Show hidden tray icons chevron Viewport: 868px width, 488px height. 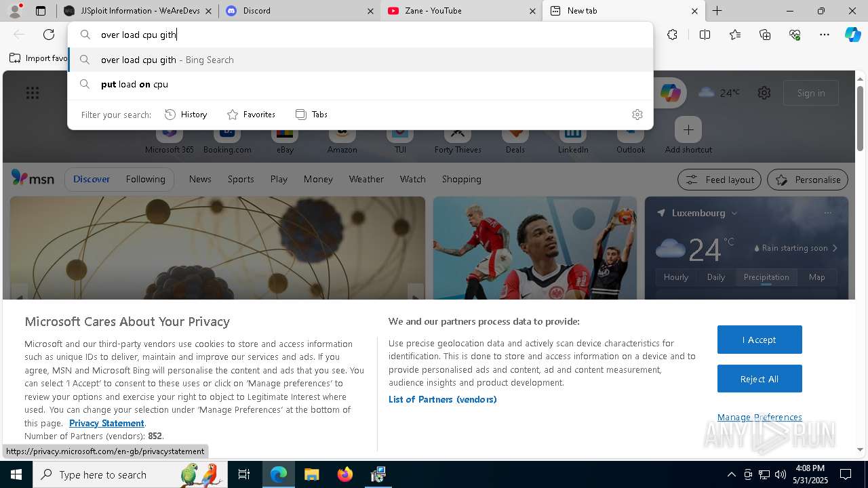(x=731, y=474)
